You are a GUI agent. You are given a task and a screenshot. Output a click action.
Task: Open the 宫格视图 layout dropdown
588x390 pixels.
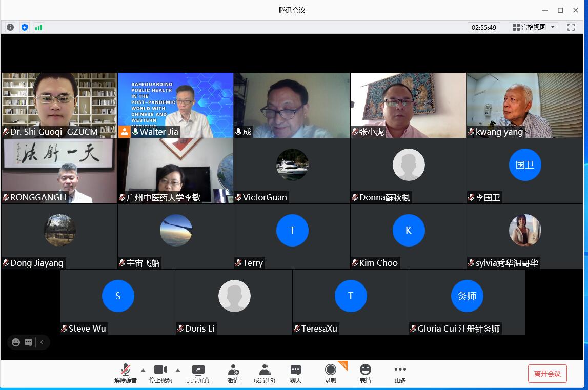tap(533, 27)
